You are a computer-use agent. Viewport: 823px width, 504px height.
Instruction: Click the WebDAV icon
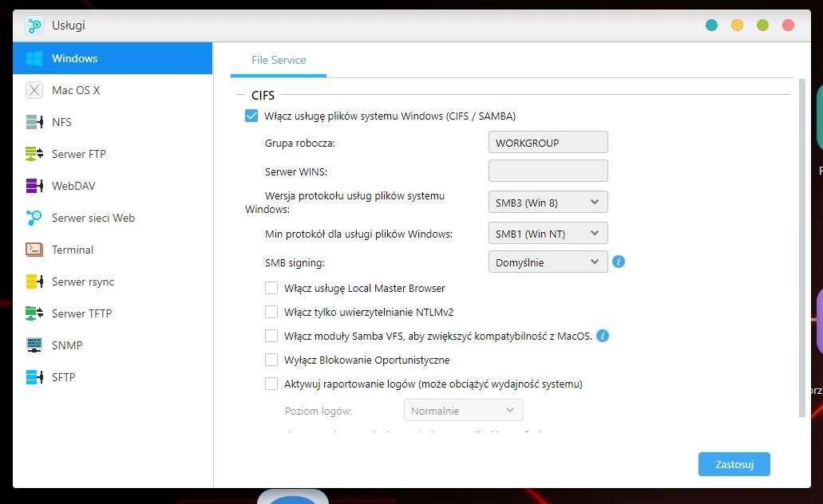coord(34,186)
